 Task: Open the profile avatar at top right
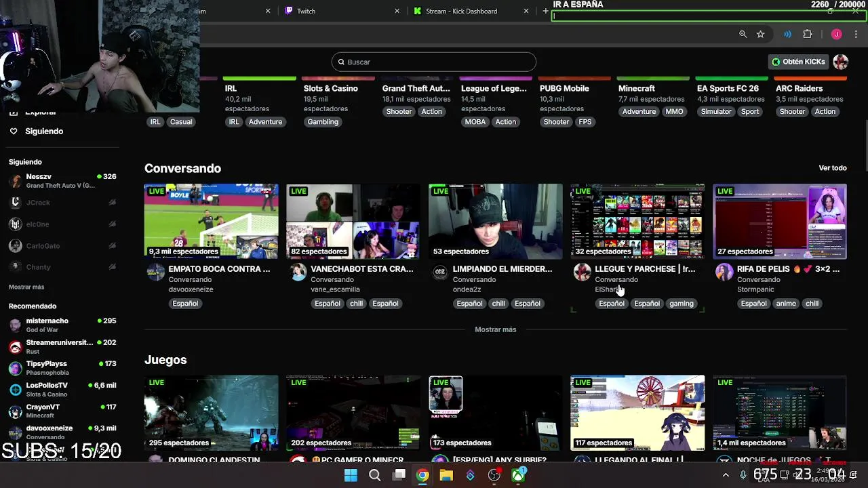[x=840, y=62]
